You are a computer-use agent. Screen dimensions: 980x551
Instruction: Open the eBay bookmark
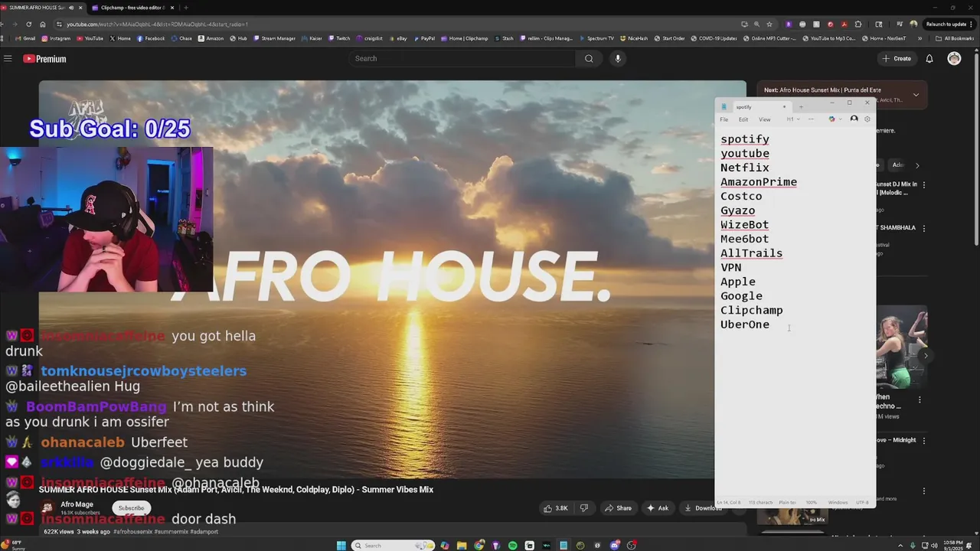(x=398, y=38)
